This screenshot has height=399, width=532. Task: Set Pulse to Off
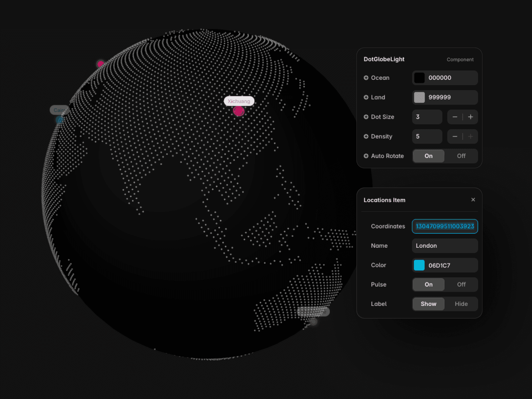(x=461, y=285)
